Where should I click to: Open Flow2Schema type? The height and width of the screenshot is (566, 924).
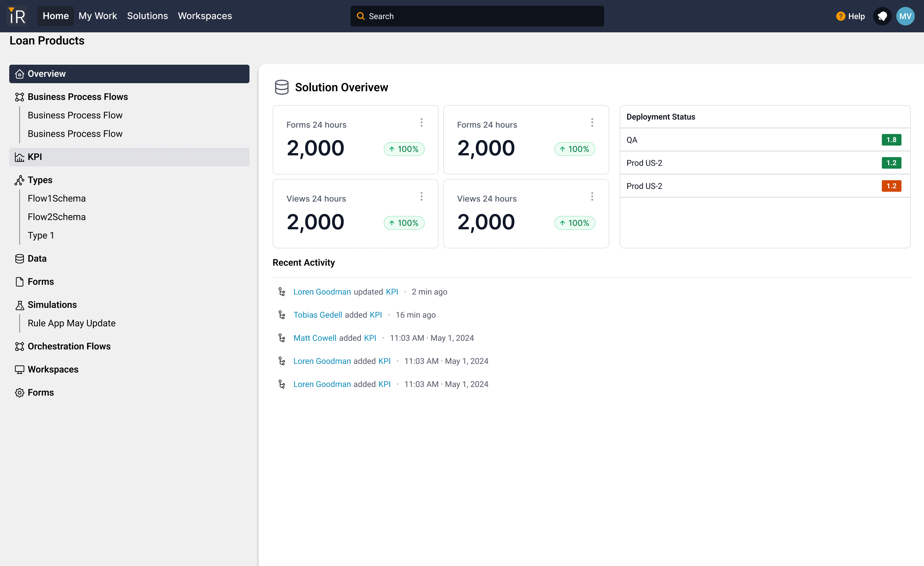coord(57,217)
